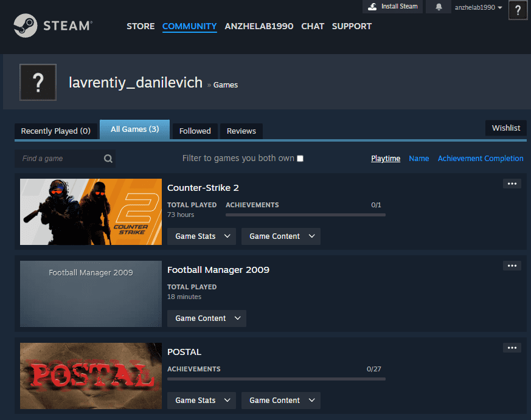Open three-dot options for Counter-Strike 2
The width and height of the screenshot is (531, 420).
pyautogui.click(x=512, y=184)
